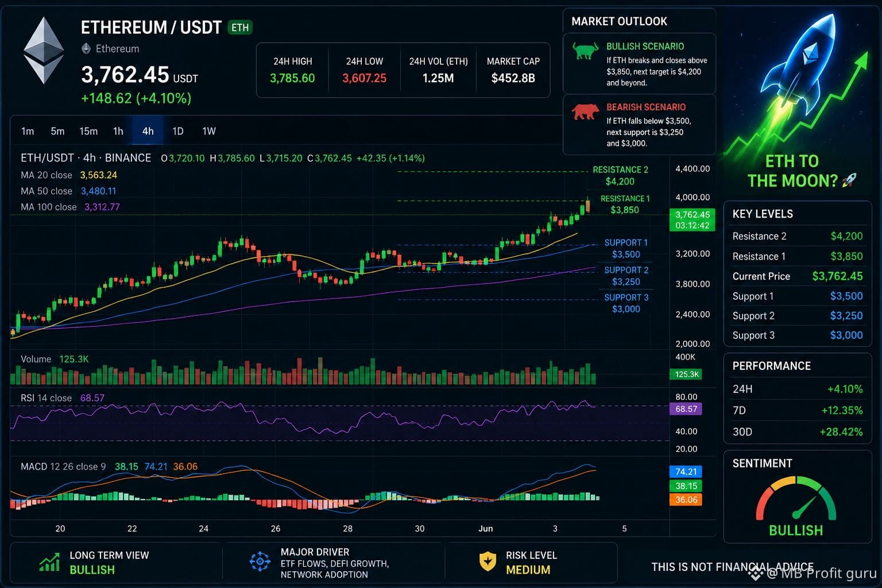Click the Volume indicator label
Image resolution: width=882 pixels, height=588 pixels.
(x=36, y=359)
